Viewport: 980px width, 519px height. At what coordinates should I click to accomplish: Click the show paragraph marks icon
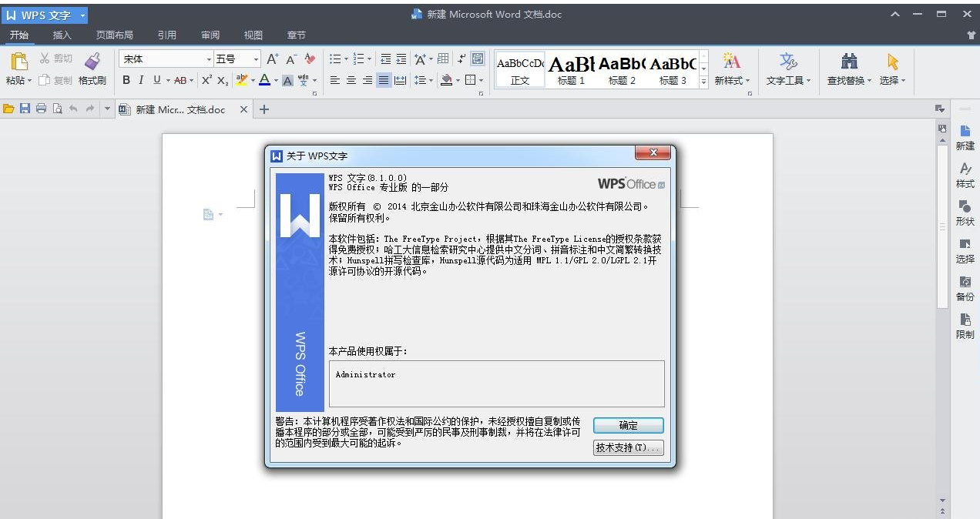(x=461, y=59)
